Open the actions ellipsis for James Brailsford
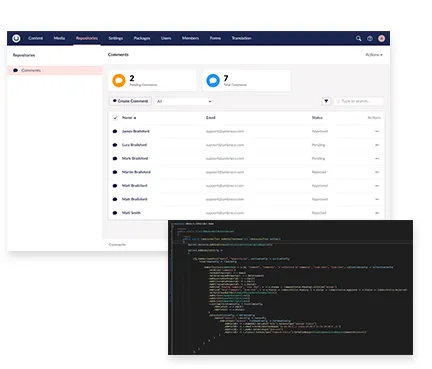 [377, 131]
